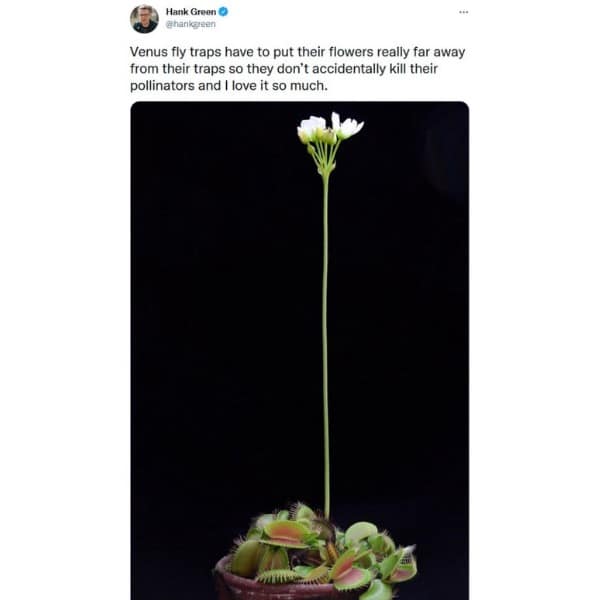The height and width of the screenshot is (600, 600).
Task: Click the tweet text about Venus fly traps
Action: click(300, 67)
